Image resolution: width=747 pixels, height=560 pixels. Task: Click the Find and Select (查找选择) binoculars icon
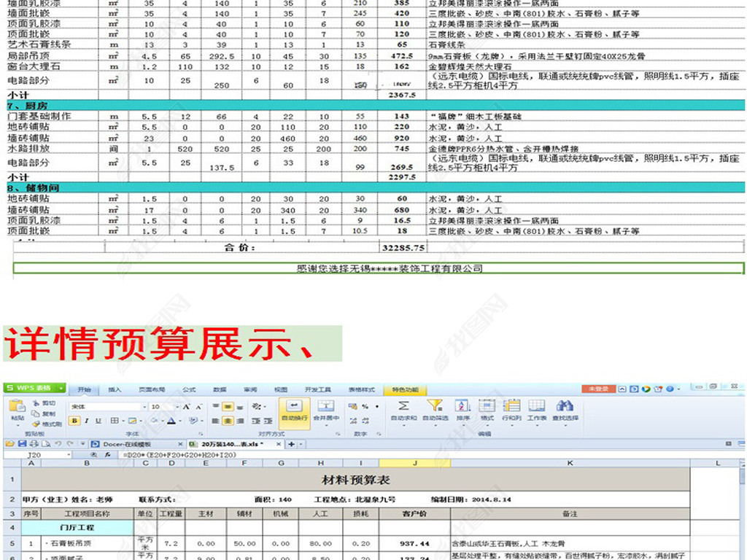(x=564, y=406)
